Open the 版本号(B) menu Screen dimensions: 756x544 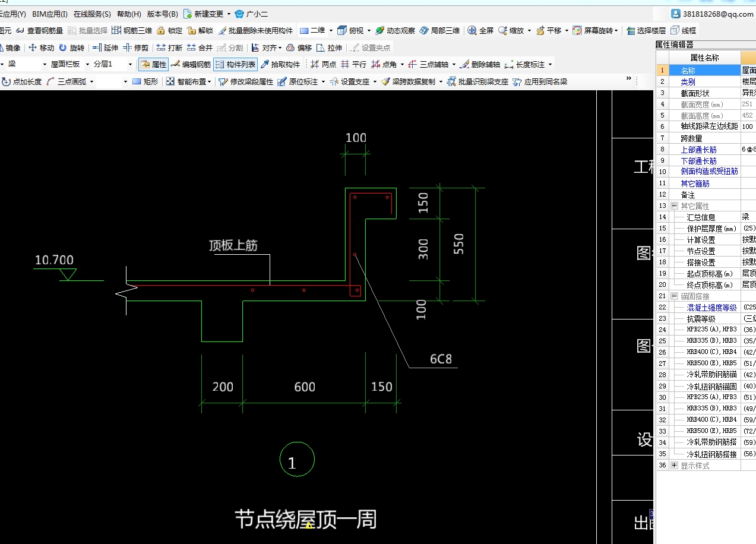tap(162, 14)
